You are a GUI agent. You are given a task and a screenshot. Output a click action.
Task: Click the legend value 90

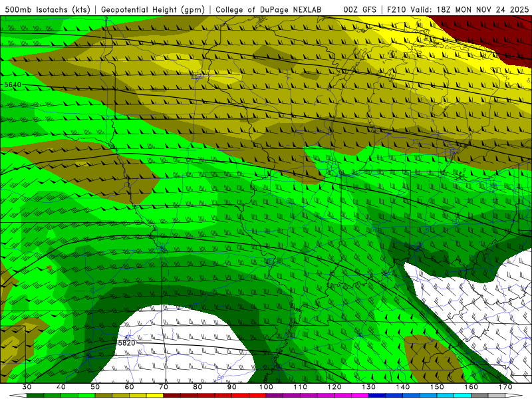(x=231, y=387)
